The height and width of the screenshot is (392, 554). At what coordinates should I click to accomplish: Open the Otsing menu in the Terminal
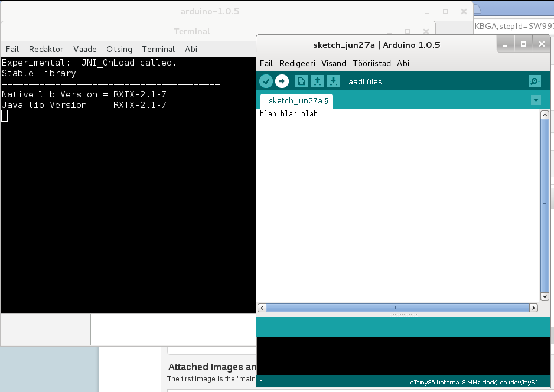(x=120, y=49)
